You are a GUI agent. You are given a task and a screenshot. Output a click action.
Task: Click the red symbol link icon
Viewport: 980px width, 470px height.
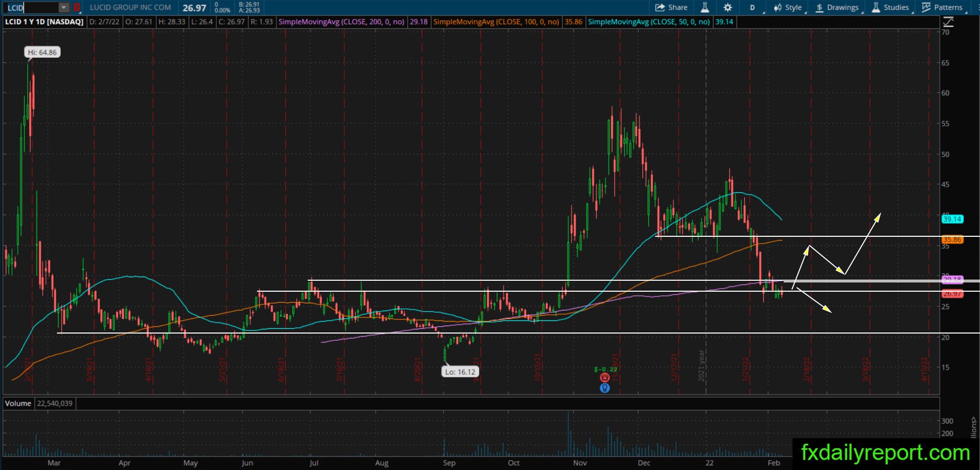coord(77,8)
